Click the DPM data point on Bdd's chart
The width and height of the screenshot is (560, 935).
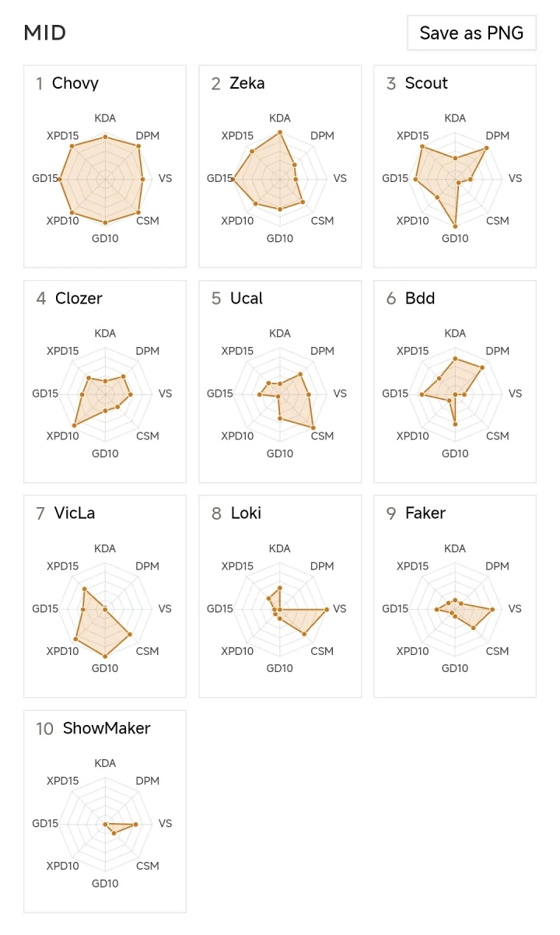tap(482, 367)
